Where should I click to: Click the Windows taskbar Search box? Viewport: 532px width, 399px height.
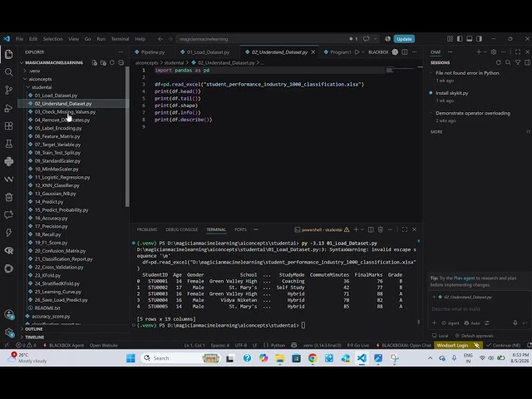pos(180,358)
